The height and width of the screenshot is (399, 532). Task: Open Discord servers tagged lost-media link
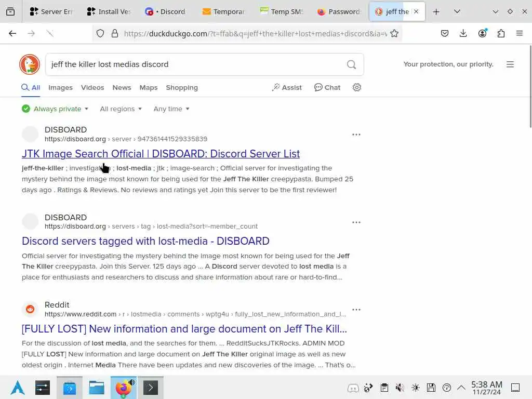[x=145, y=241]
